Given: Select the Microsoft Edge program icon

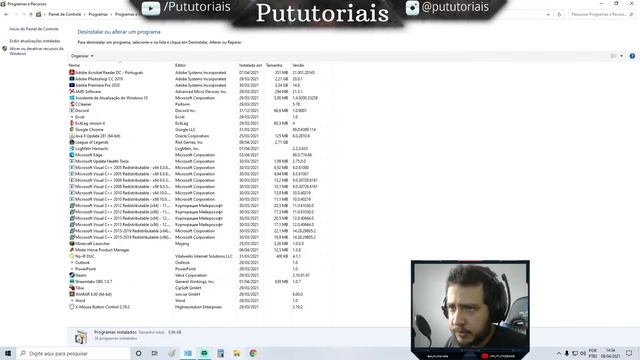Looking at the screenshot, I should click(x=72, y=155).
